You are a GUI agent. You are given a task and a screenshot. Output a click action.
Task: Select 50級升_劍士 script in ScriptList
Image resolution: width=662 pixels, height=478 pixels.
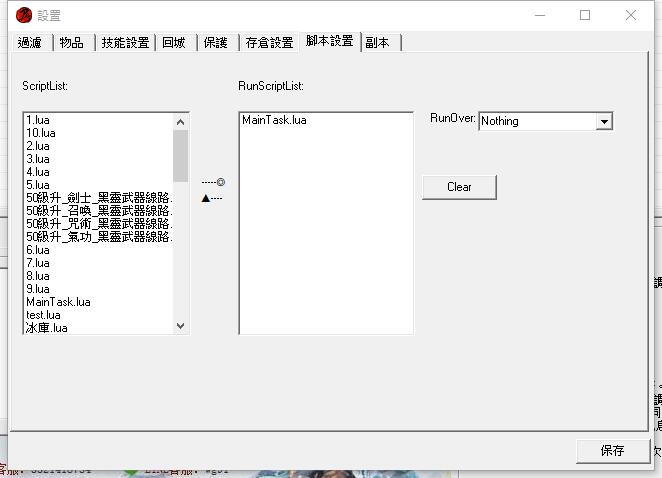click(x=98, y=198)
